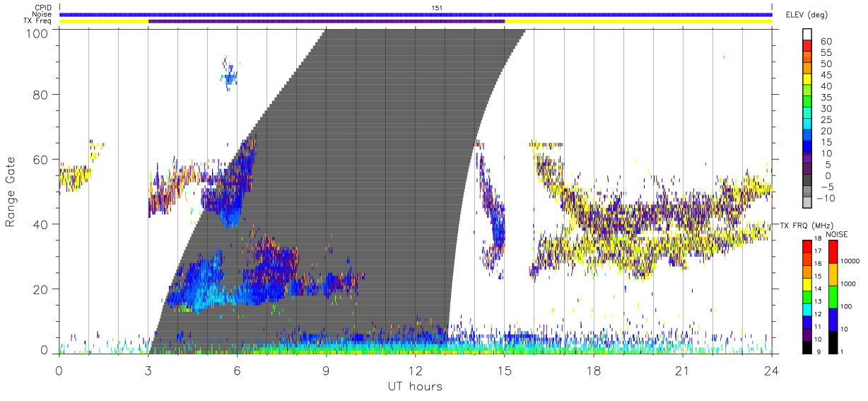Click the TX FRQ (MHz) colorbar title

(x=807, y=225)
